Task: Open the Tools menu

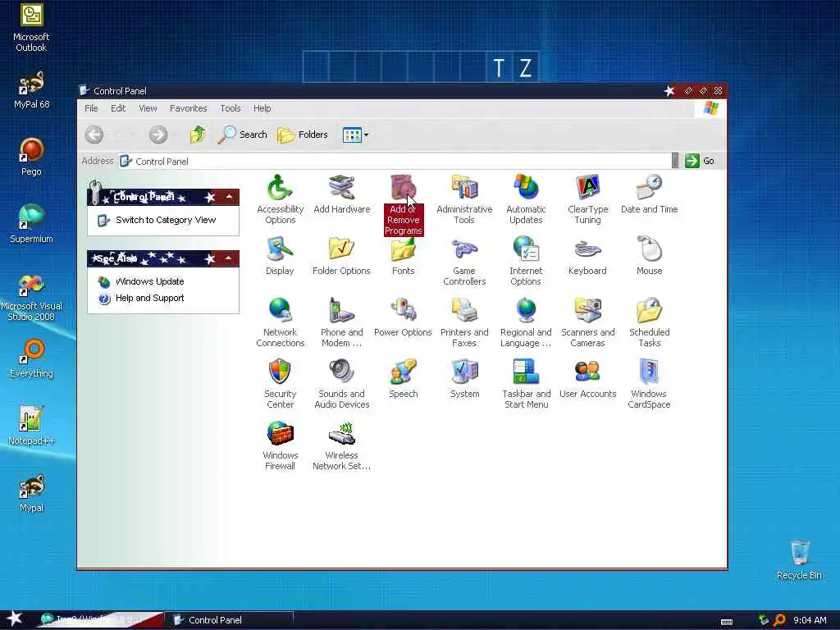Action: click(231, 108)
